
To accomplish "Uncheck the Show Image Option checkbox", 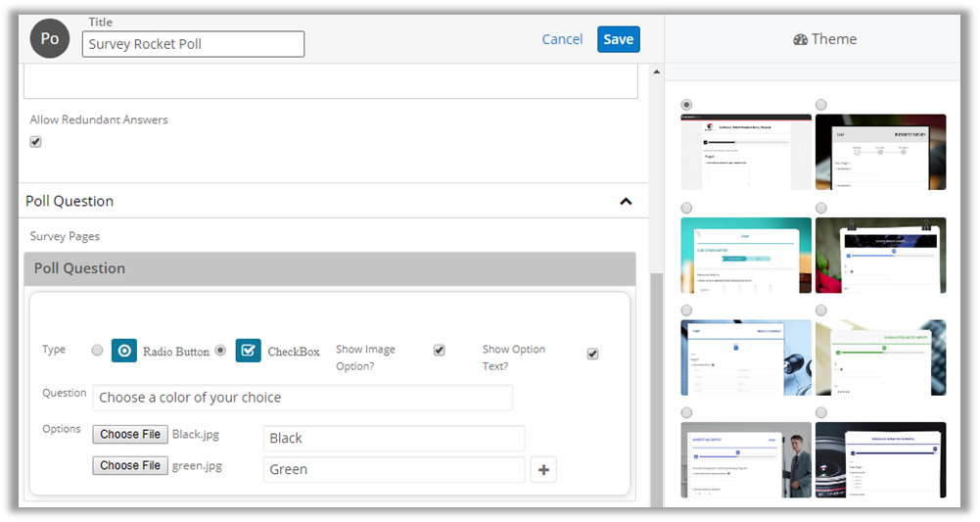I will (x=440, y=351).
